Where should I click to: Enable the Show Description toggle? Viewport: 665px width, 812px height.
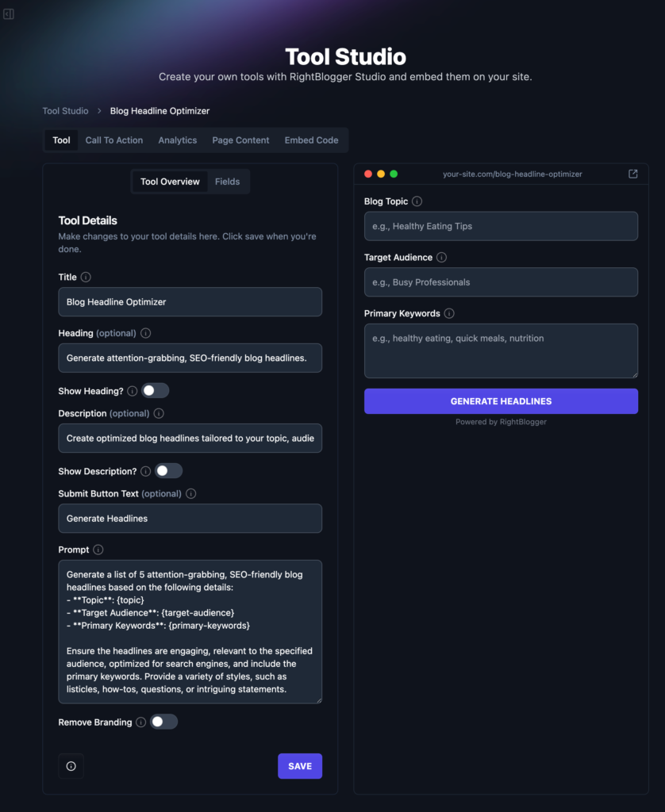(168, 470)
